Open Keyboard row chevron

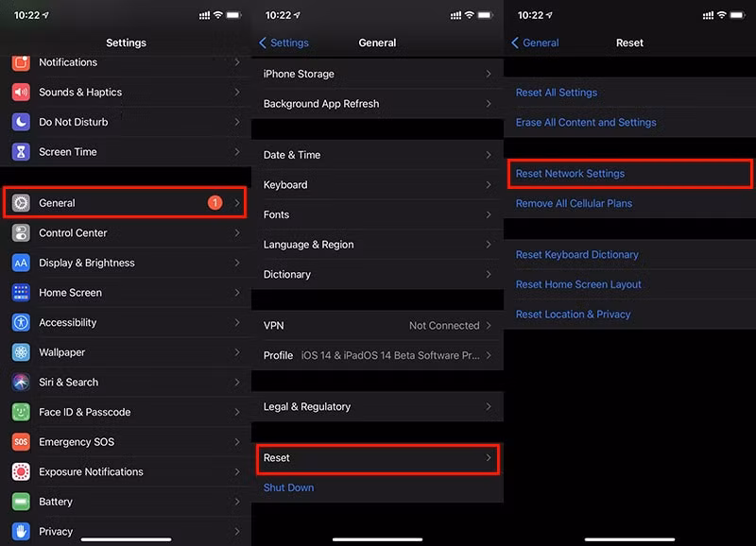[489, 184]
